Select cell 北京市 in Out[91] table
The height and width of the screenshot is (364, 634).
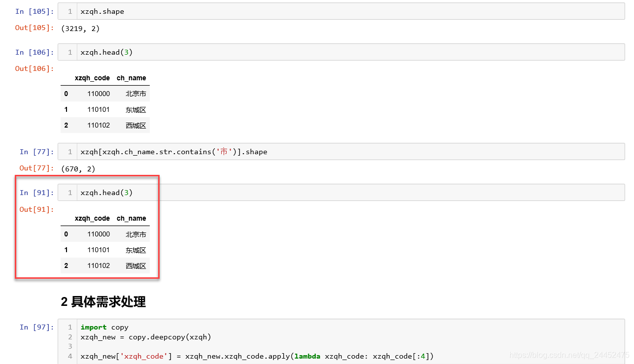[136, 234]
